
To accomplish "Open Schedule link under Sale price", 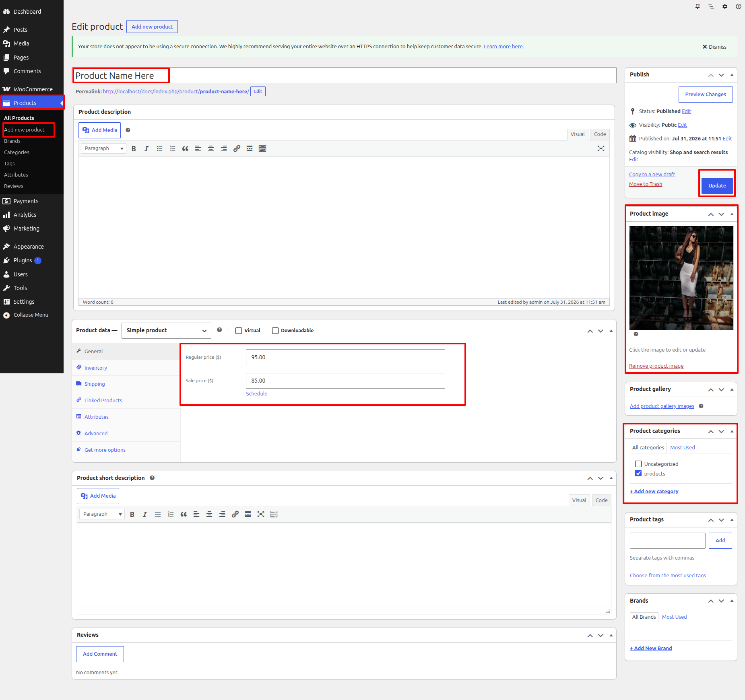I will 257,394.
